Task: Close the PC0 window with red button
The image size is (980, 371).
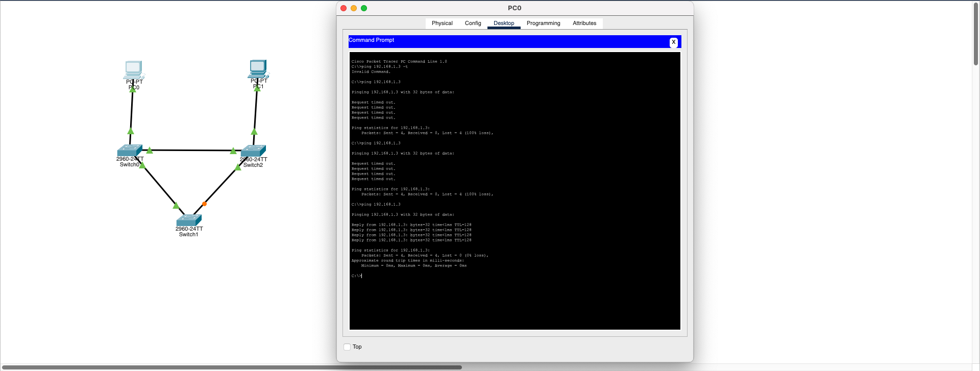Action: (344, 8)
